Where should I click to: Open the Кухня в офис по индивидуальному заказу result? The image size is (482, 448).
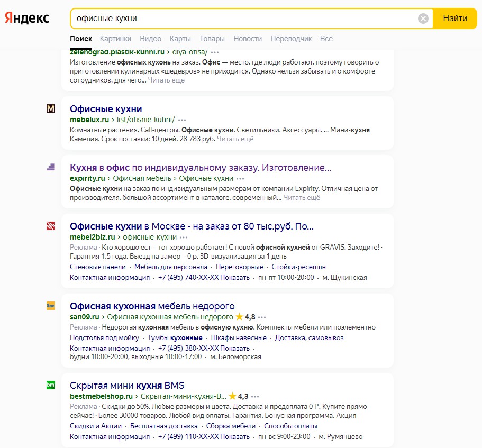201,168
